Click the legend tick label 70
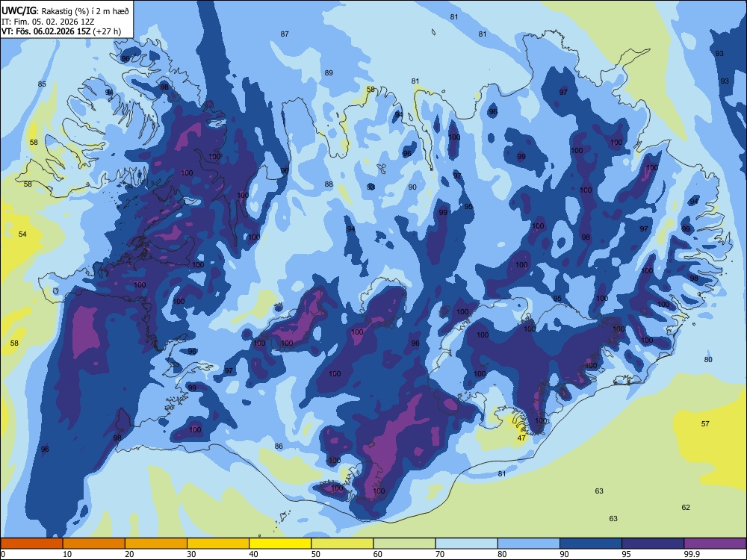747x560 pixels. [x=440, y=554]
